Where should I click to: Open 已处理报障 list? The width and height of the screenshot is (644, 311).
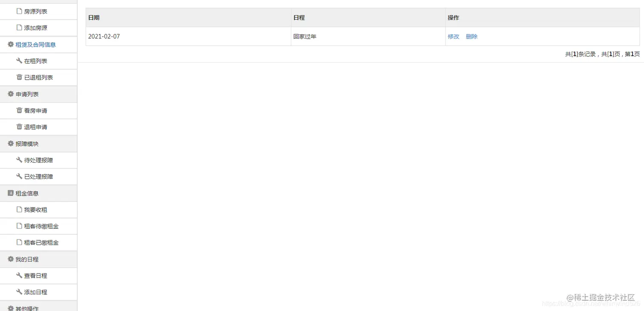38,176
